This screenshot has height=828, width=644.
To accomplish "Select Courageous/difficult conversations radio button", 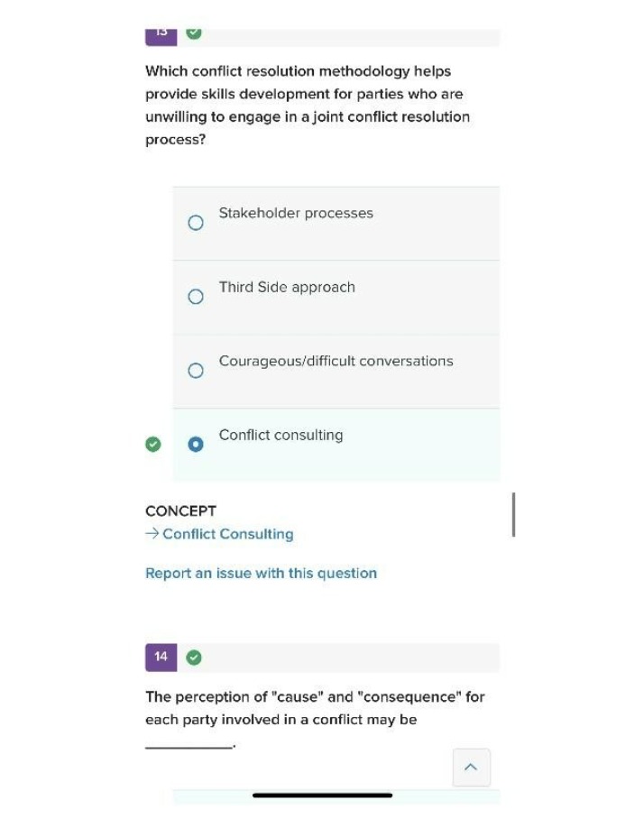I will click(196, 370).
